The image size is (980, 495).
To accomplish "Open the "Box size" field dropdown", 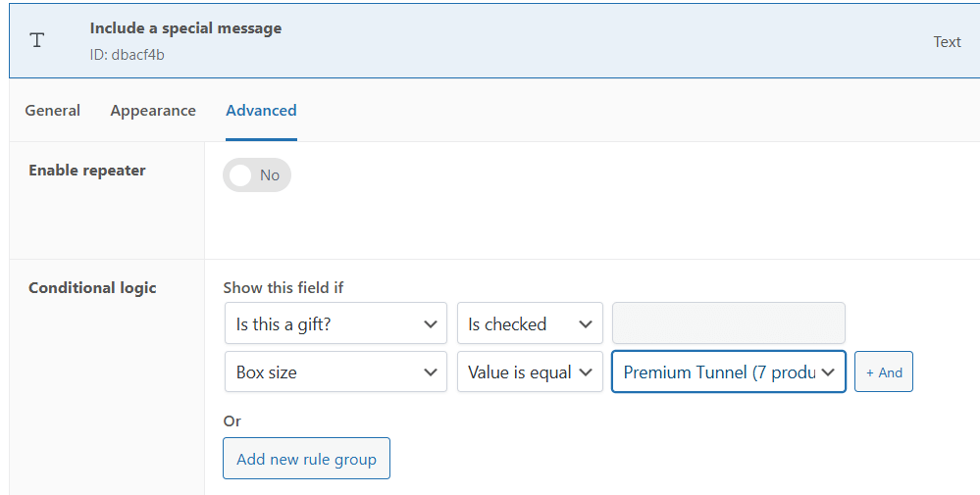I will click(x=335, y=372).
